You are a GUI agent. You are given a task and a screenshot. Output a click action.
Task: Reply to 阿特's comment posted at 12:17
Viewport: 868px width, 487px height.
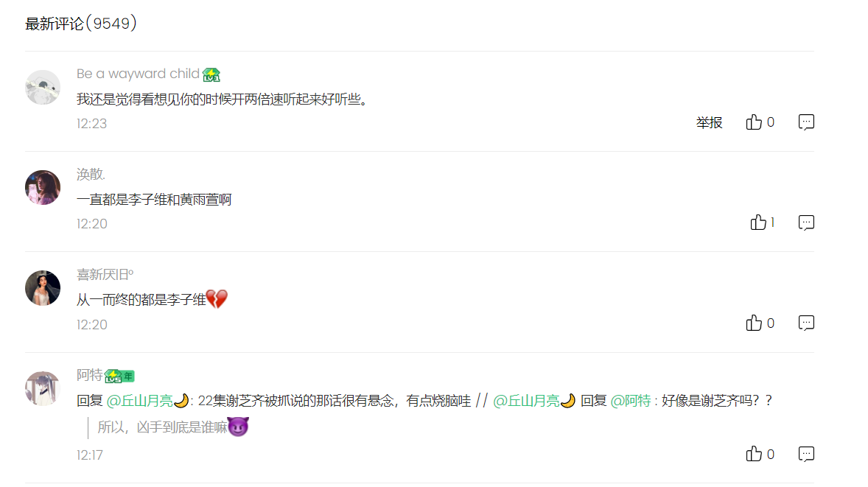coord(806,454)
